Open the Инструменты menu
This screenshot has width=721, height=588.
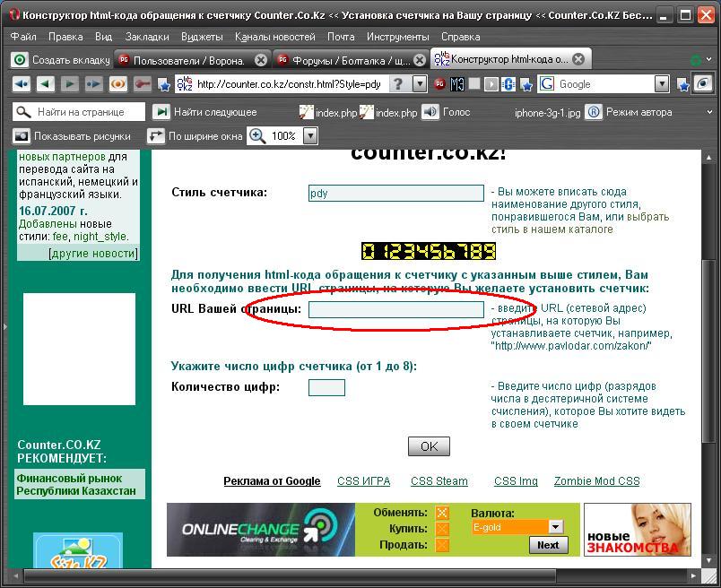point(398,37)
